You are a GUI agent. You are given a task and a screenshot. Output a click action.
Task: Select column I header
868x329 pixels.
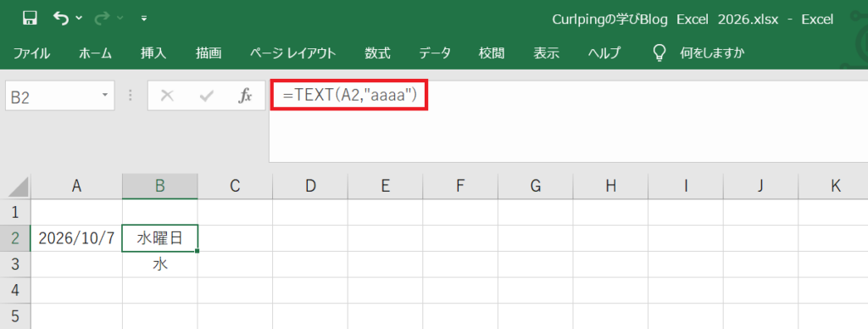point(686,186)
